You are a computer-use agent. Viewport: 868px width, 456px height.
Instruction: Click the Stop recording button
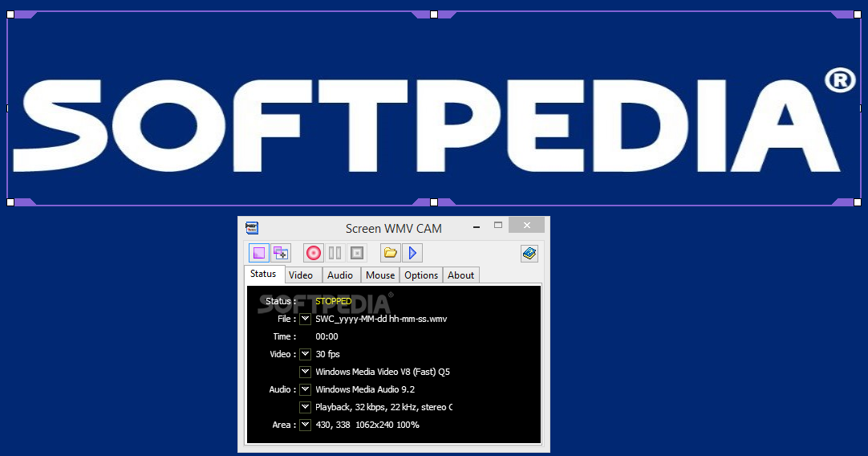point(357,253)
